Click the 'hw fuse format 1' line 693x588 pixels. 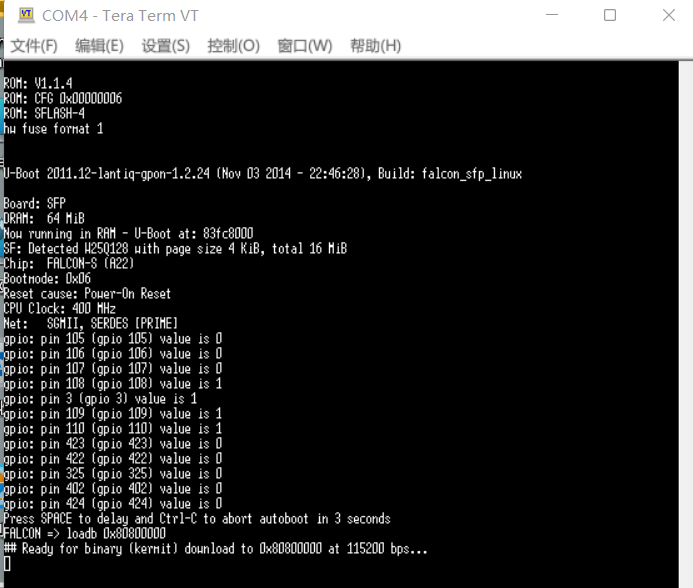[x=53, y=129]
